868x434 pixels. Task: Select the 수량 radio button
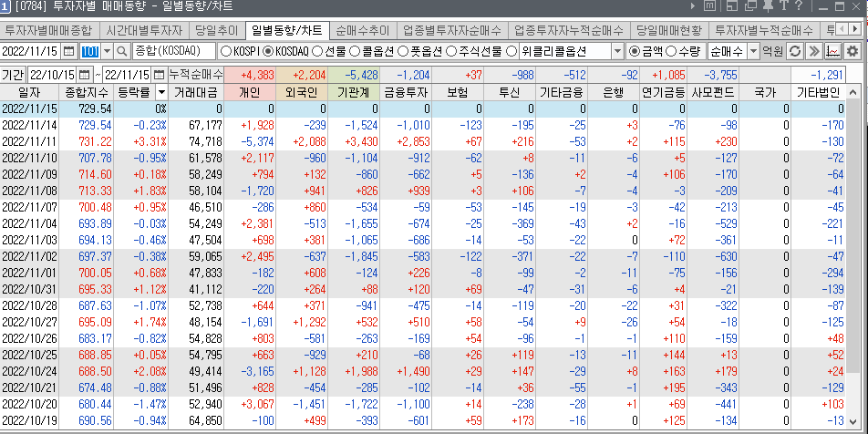pos(672,51)
